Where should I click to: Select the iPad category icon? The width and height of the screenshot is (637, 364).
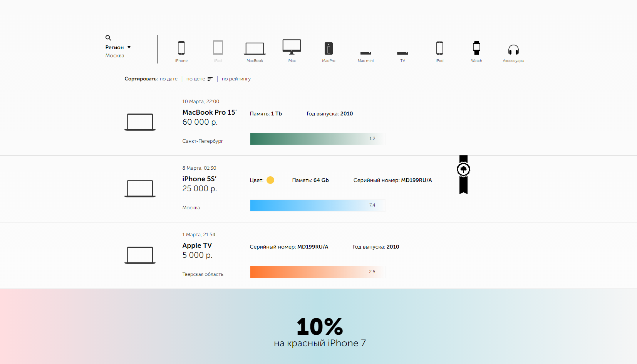[x=218, y=48]
